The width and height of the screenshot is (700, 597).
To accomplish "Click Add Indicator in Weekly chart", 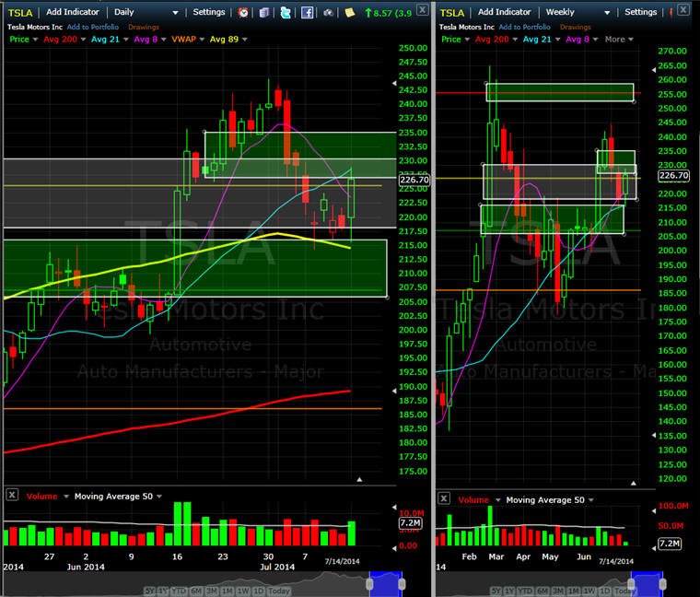I will pyautogui.click(x=504, y=12).
